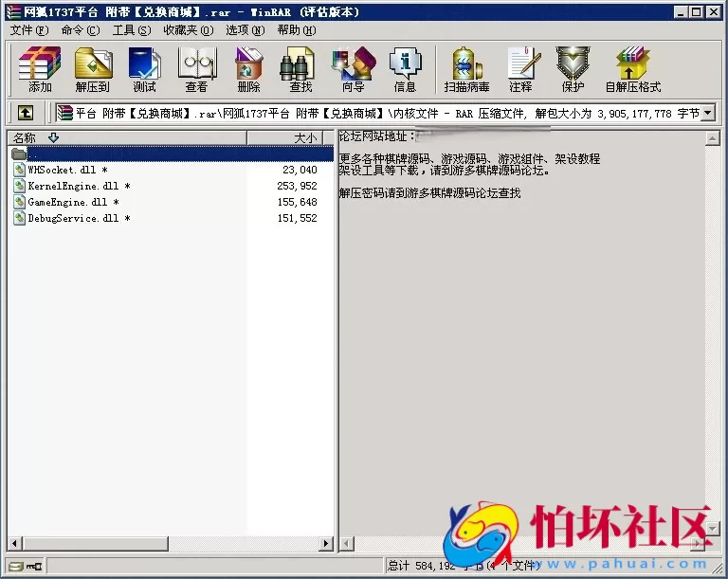Screen dimensions: 728x579
Task: Open the View (查看) toolbar icon
Action: click(197, 69)
